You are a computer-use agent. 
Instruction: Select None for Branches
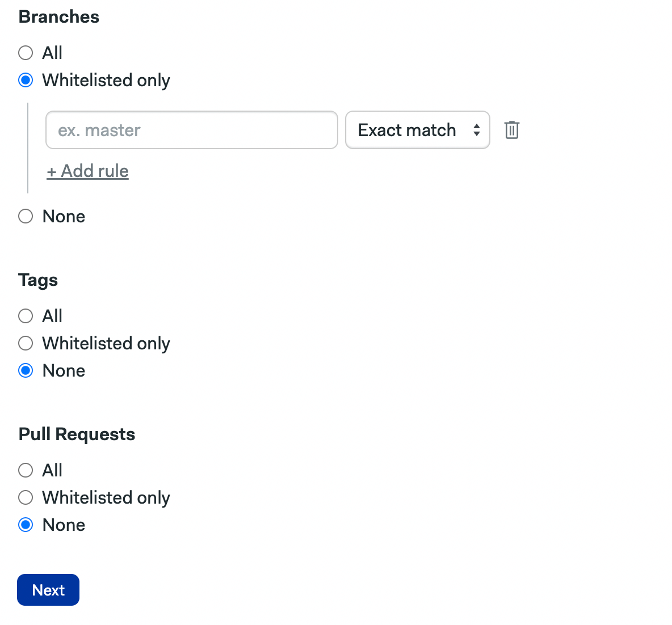click(x=25, y=216)
